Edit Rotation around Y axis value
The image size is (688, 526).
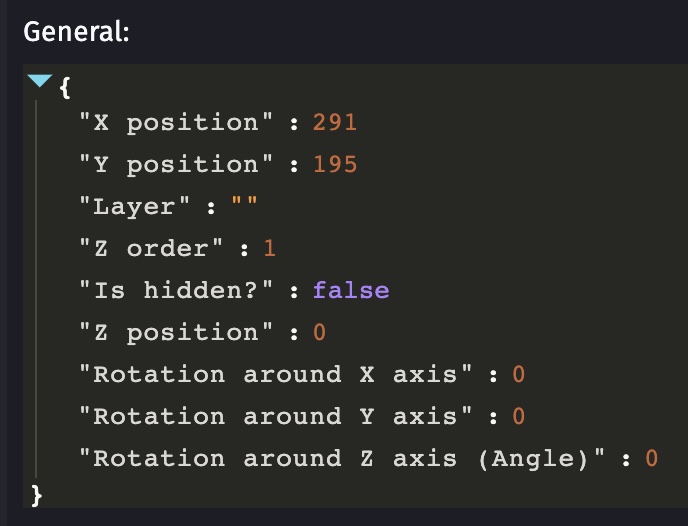pyautogui.click(x=519, y=416)
